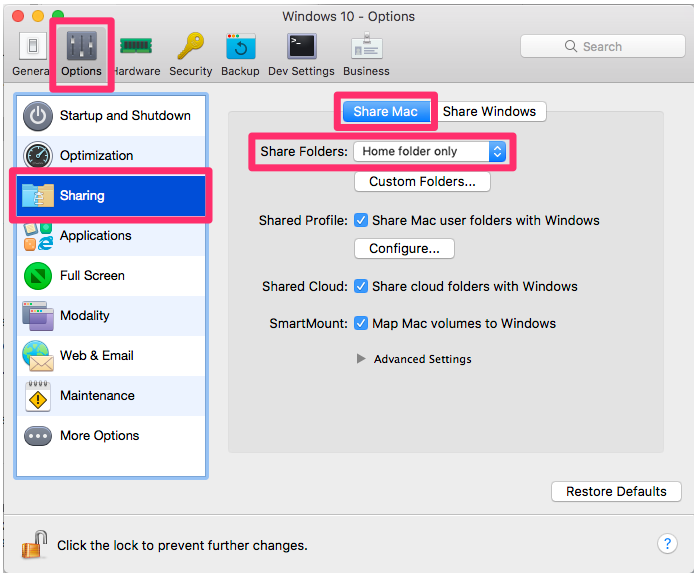Open the Share Folders dropdown
697x576 pixels.
(x=429, y=151)
